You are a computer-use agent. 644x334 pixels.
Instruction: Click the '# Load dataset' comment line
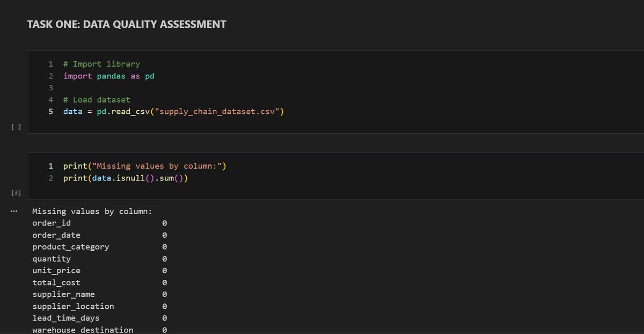click(97, 99)
